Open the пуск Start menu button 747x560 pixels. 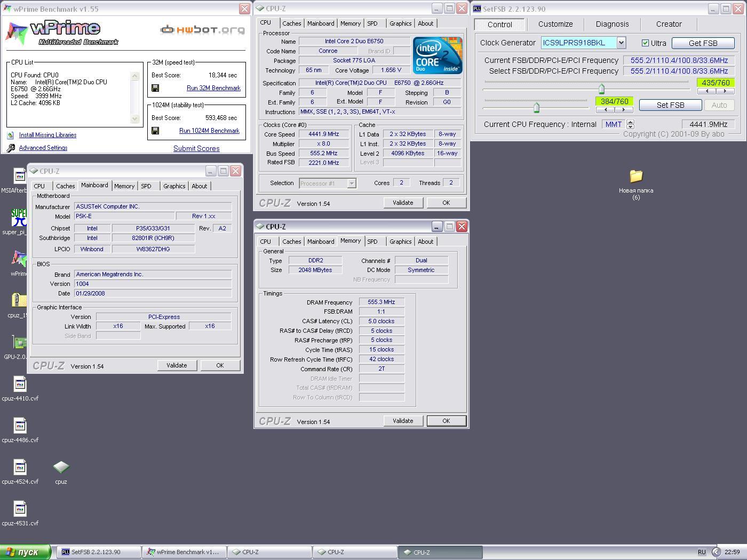(25, 552)
